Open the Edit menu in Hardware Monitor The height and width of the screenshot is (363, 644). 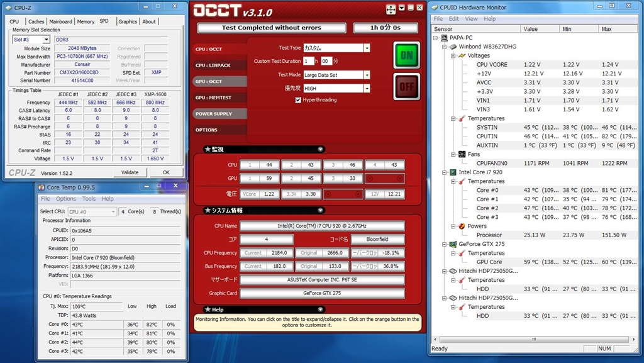click(x=453, y=19)
